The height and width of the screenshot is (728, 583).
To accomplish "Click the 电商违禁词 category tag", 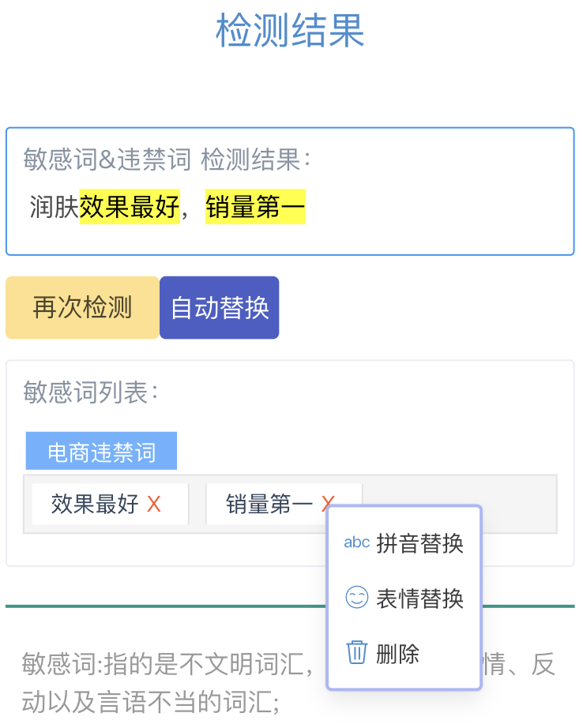I will point(101,450).
